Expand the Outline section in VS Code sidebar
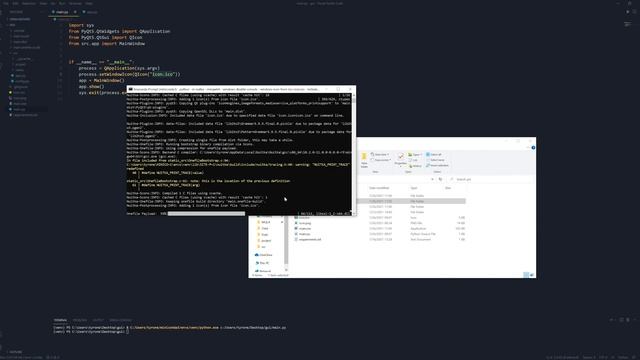 [x=16, y=352]
